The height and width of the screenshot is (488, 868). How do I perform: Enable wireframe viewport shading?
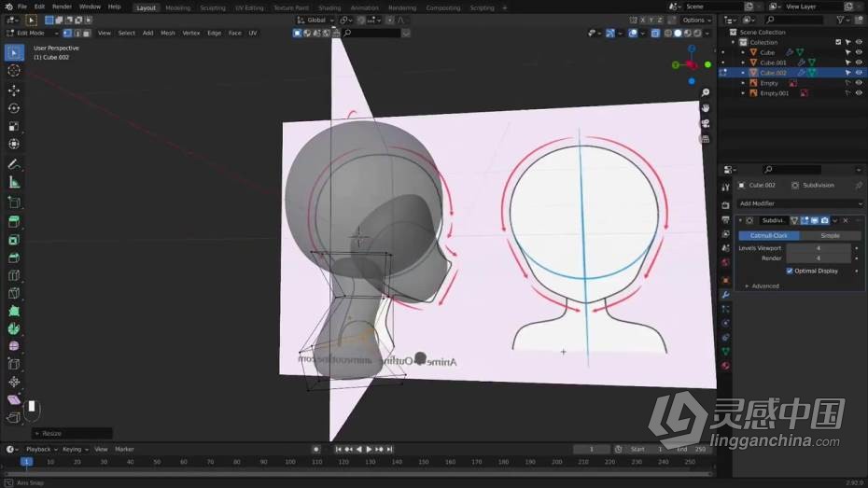point(668,34)
